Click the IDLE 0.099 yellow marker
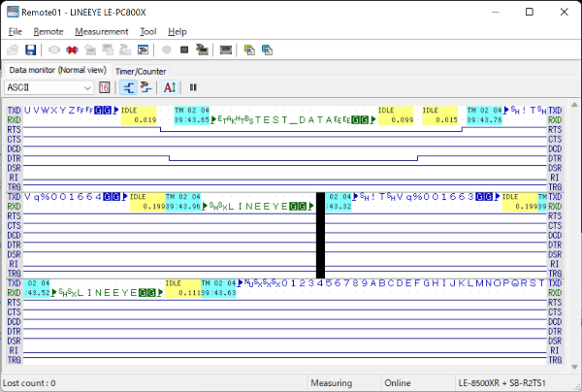This screenshot has width=582, height=392. 396,115
